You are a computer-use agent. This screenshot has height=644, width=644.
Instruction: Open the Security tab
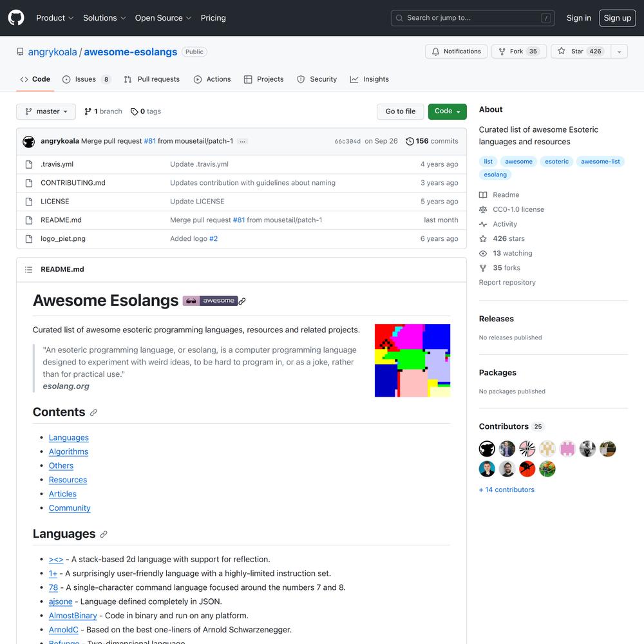(x=317, y=79)
